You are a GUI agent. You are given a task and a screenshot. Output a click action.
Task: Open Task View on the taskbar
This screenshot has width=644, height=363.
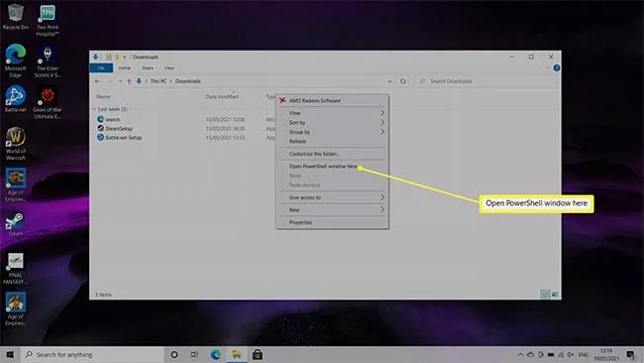[194, 354]
